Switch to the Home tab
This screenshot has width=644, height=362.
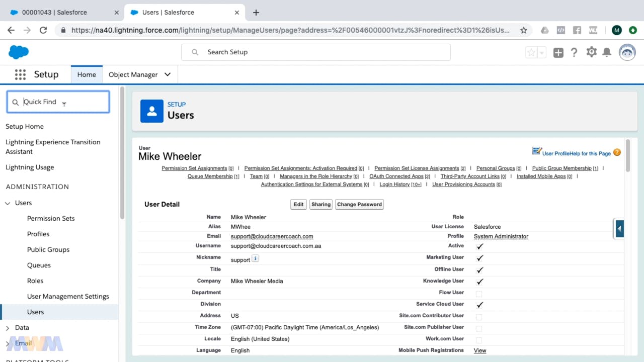pos(87,74)
